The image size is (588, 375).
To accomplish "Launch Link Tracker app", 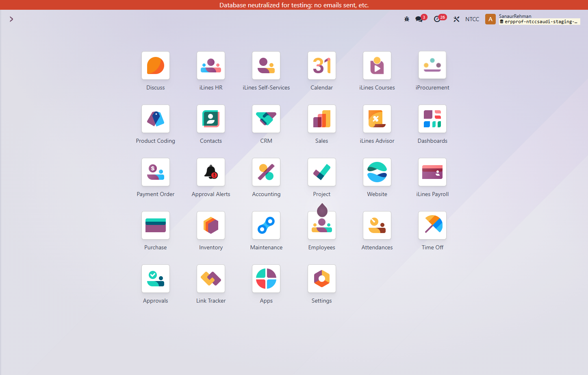I will point(211,279).
